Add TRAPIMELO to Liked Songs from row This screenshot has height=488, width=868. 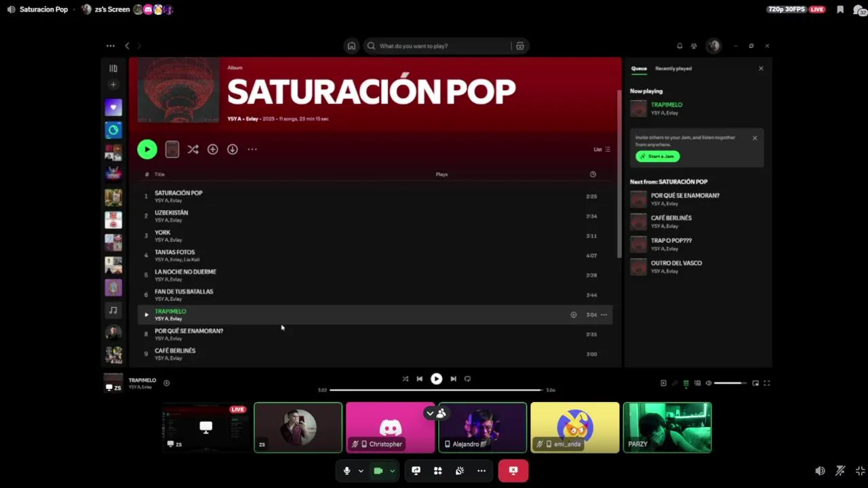tap(574, 314)
